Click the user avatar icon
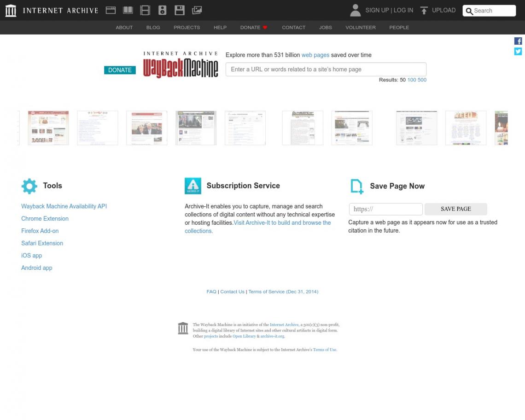525x420 pixels. (355, 11)
